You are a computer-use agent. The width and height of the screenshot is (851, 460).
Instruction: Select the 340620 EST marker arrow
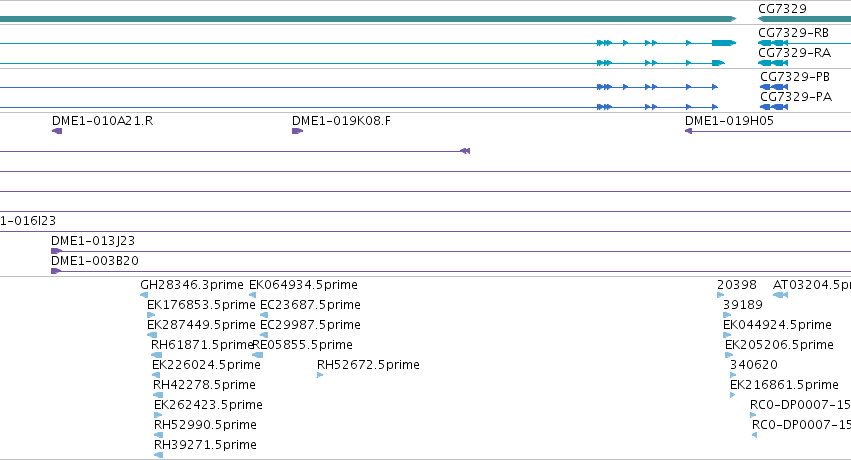[x=733, y=375]
